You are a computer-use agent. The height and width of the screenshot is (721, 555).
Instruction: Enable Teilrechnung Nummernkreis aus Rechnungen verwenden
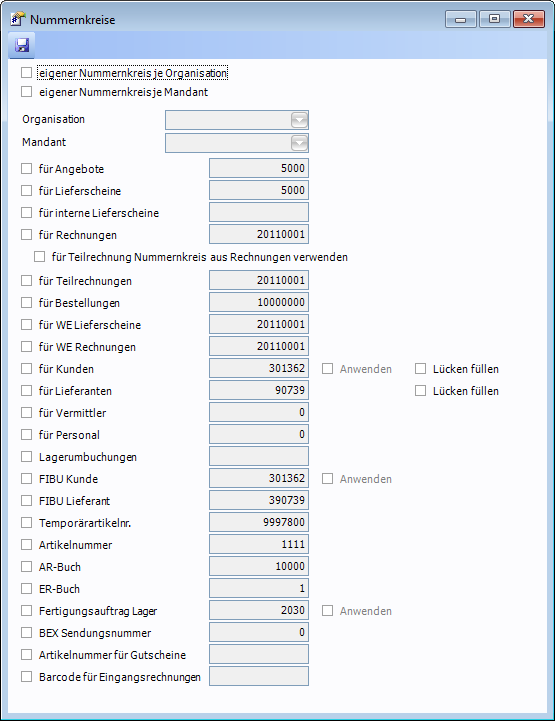pos(40,257)
